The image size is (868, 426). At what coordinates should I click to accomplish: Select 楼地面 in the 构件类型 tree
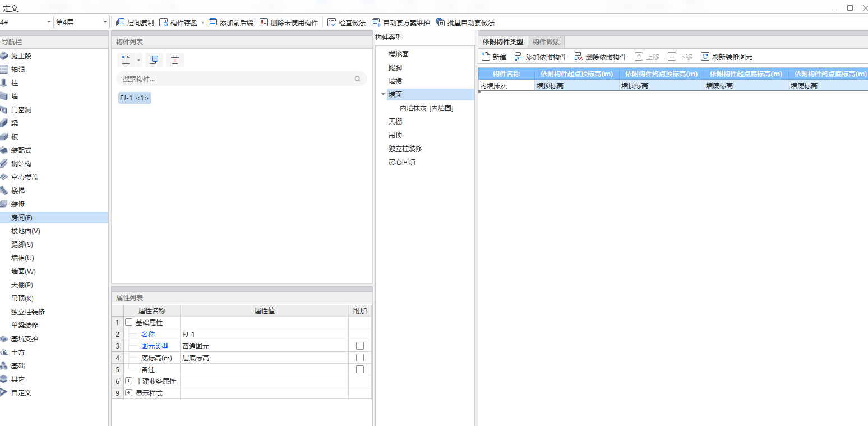(x=398, y=54)
